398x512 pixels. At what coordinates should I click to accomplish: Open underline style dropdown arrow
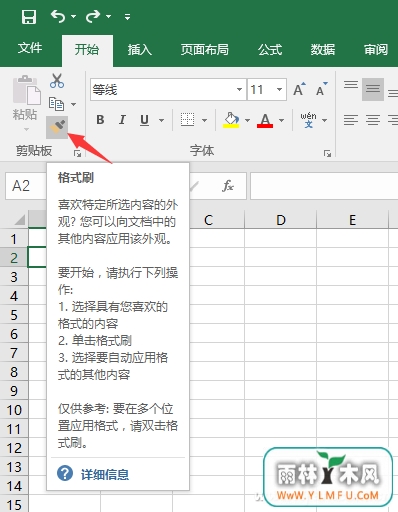point(161,120)
